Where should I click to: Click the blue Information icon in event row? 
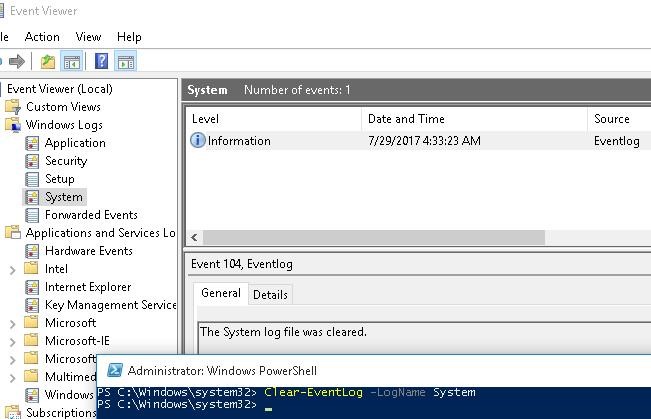point(197,141)
